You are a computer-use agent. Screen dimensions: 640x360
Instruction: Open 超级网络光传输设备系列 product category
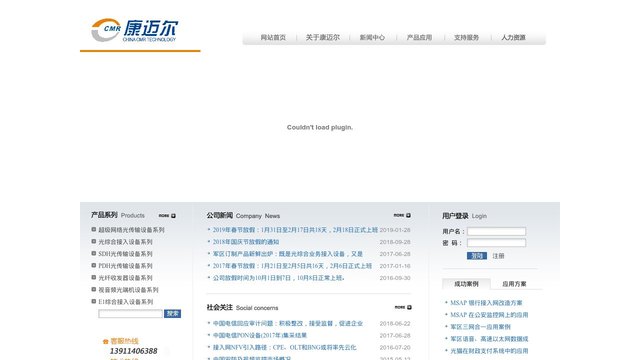131,230
